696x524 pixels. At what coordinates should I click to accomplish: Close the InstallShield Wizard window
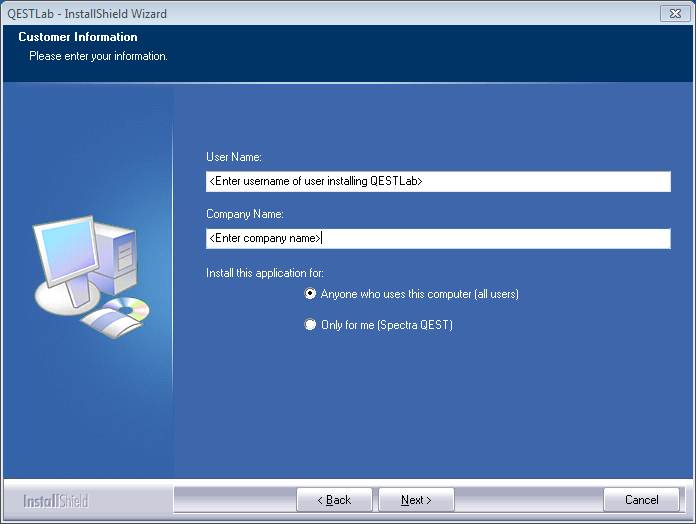tap(675, 14)
